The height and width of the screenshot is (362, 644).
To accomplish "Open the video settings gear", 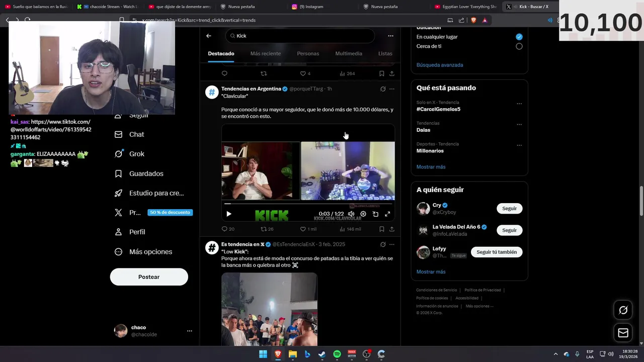I will click(x=363, y=214).
